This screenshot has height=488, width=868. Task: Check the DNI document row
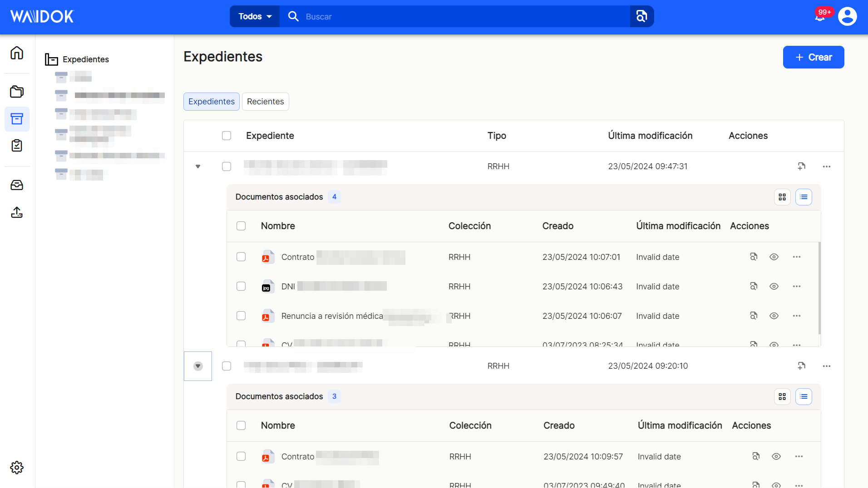coord(241,286)
